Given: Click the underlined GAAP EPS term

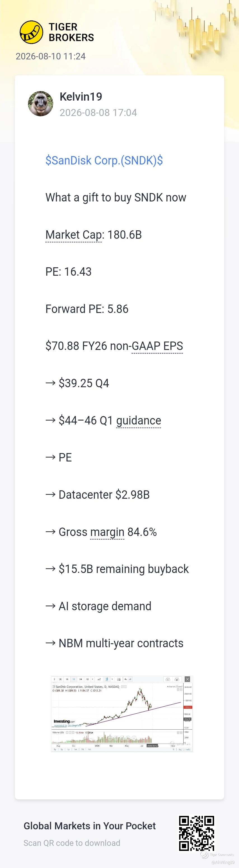Looking at the screenshot, I should (x=157, y=346).
